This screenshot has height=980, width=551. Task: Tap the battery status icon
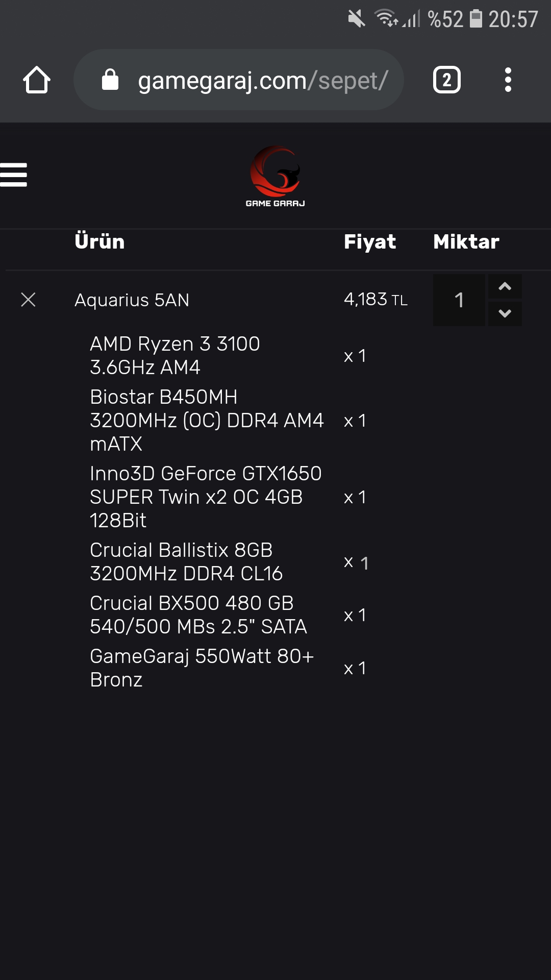pos(476,19)
